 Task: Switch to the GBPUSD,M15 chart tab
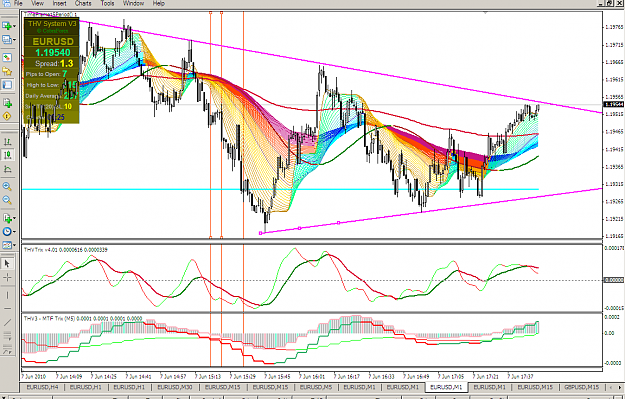[582, 387]
